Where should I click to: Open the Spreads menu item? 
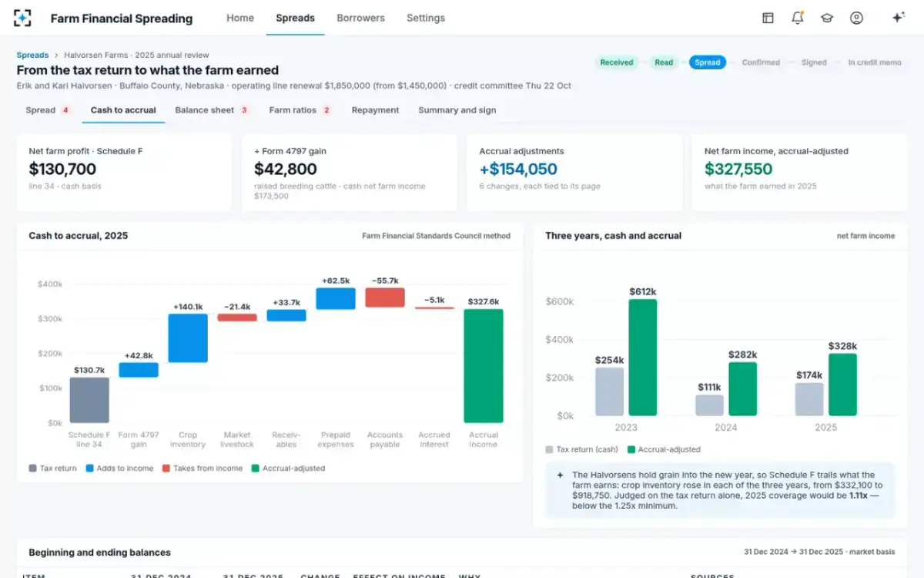click(296, 18)
